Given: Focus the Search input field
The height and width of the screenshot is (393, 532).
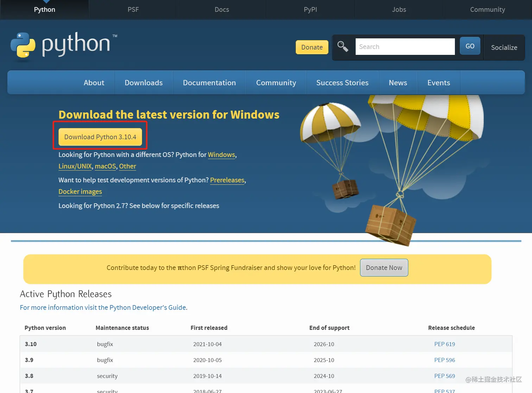Looking at the screenshot, I should click(x=405, y=46).
